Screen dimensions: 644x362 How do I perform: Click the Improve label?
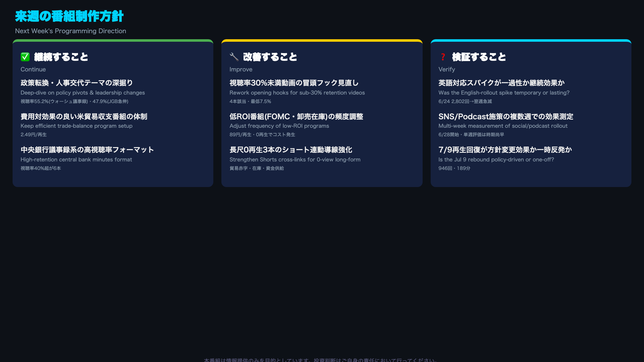point(241,69)
